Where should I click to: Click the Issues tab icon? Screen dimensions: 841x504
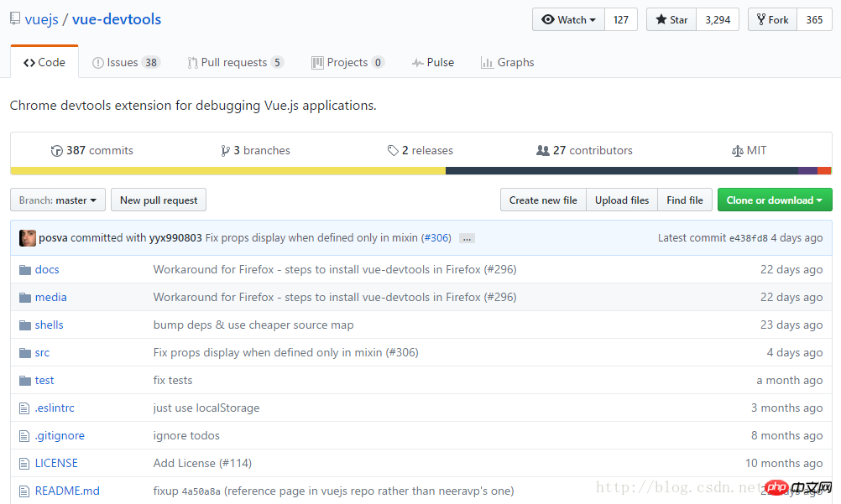pyautogui.click(x=97, y=63)
